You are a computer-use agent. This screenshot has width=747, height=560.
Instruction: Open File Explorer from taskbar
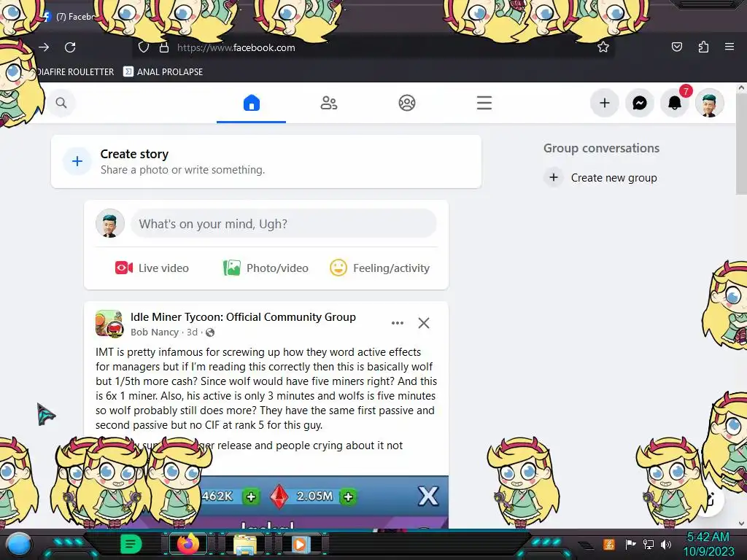[245, 544]
